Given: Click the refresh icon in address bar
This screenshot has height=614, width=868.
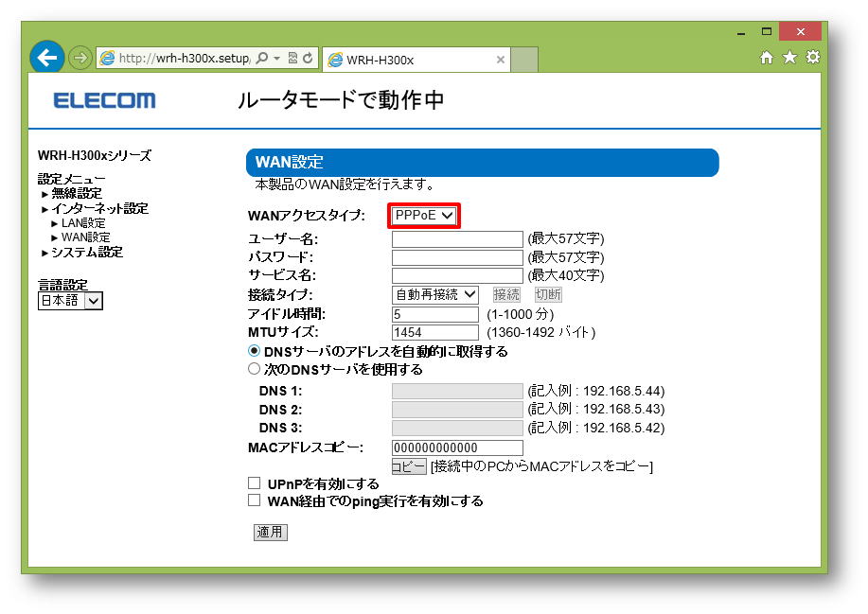Looking at the screenshot, I should tap(308, 58).
